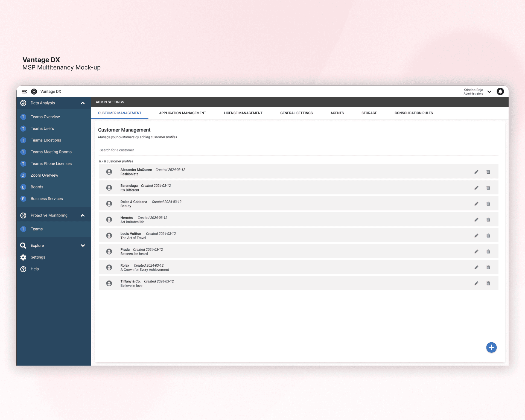
Task: Click the Search for a customer field
Action: (299, 150)
